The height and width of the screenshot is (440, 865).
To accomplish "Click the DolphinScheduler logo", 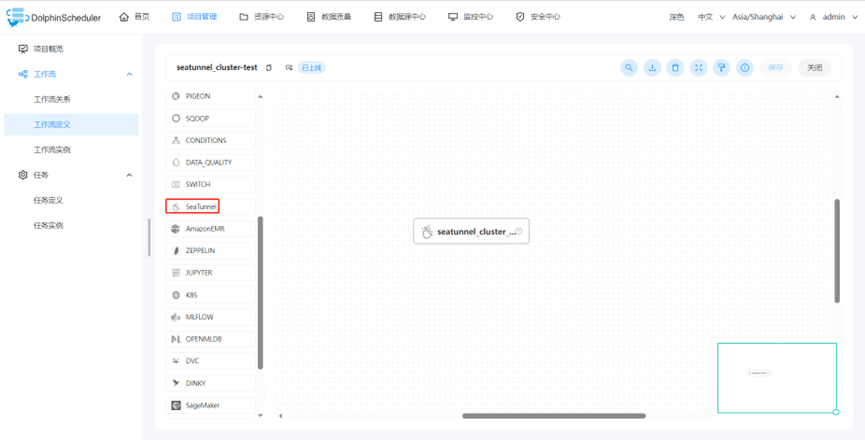I will 54,17.
